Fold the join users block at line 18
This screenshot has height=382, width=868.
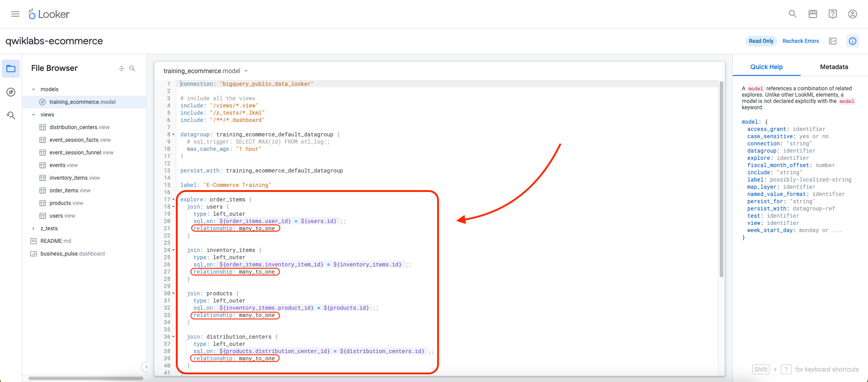173,207
